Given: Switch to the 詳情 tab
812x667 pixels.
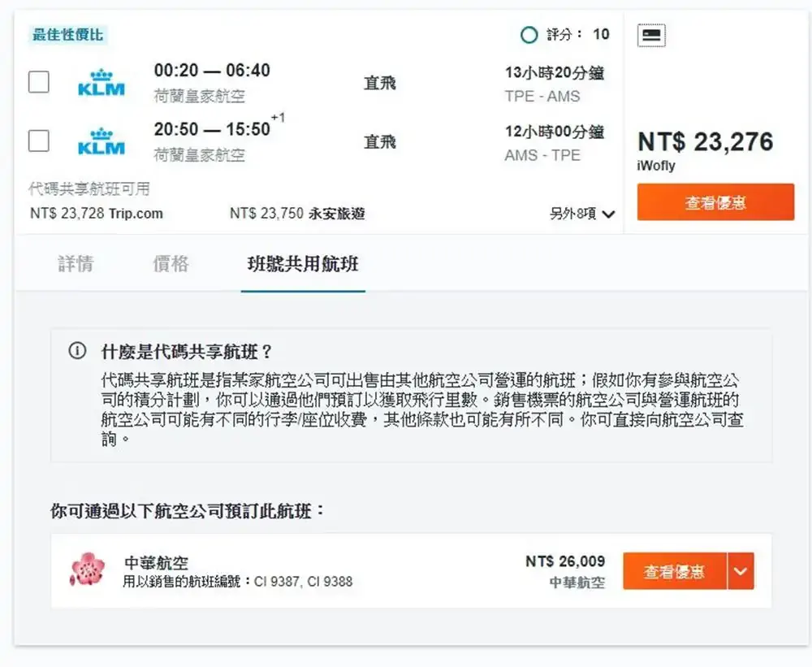Looking at the screenshot, I should [x=76, y=264].
